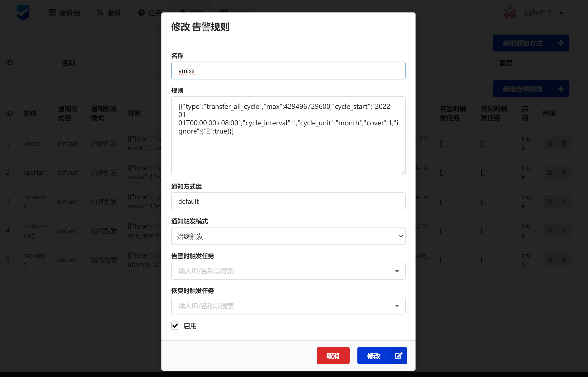Click the trash icon for the Spartan rule

click(564, 172)
